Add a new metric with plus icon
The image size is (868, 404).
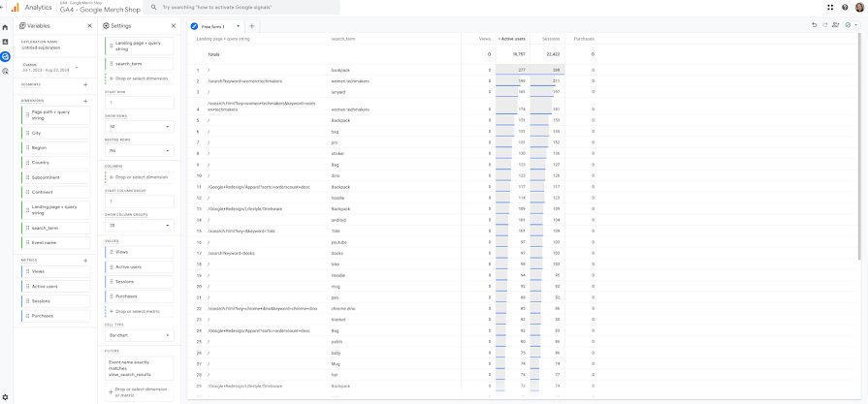[x=85, y=260]
